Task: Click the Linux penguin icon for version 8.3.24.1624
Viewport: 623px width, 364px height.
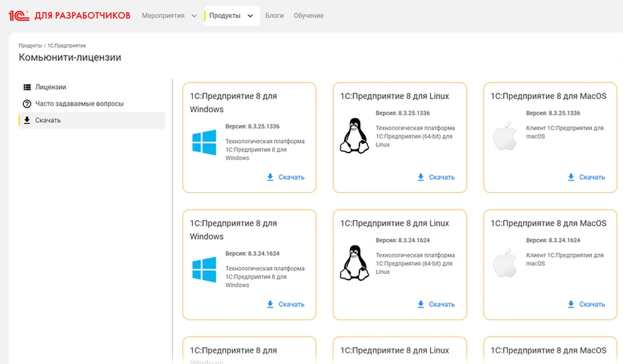Action: 354,262
